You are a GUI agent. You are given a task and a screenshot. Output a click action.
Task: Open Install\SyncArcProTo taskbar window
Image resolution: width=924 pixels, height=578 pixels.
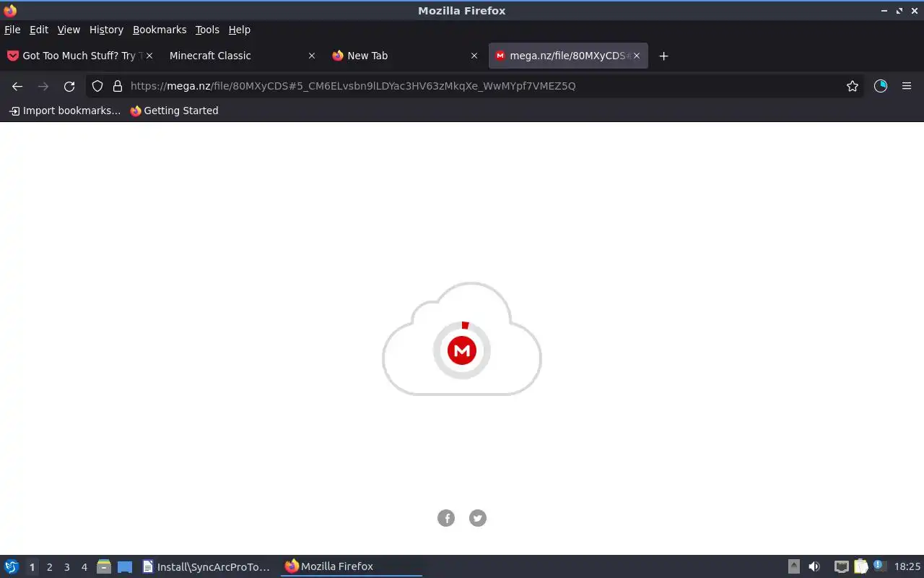click(207, 566)
